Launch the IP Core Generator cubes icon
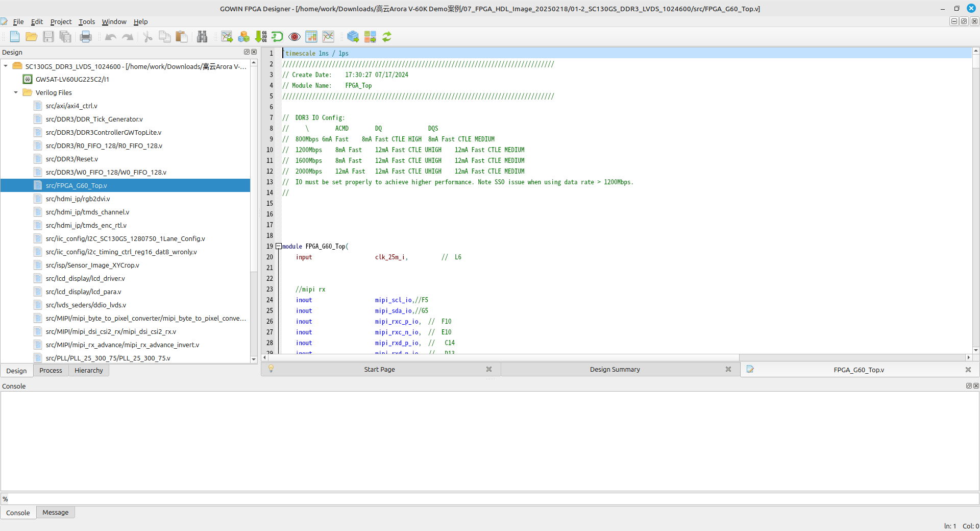Screen dimensions: 980x531 coord(244,37)
